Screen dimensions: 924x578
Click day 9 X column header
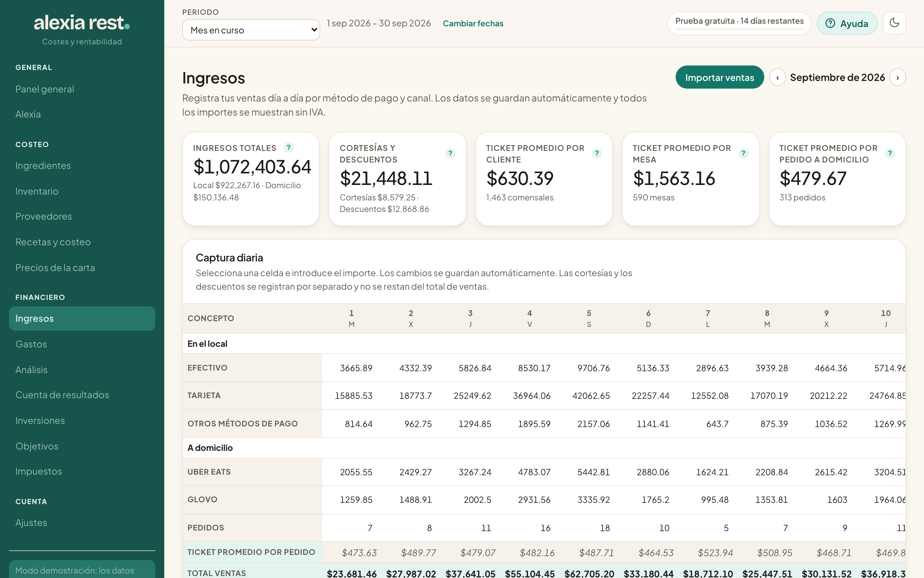(x=826, y=319)
